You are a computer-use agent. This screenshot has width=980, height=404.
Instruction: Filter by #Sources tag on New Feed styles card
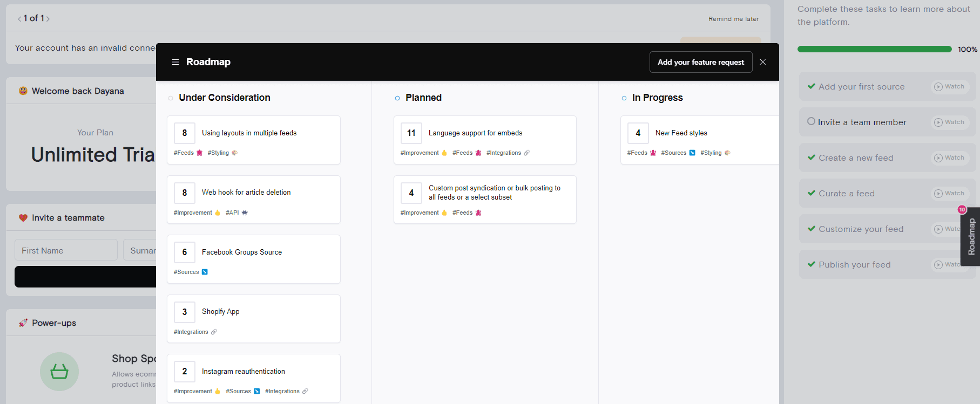coord(678,153)
